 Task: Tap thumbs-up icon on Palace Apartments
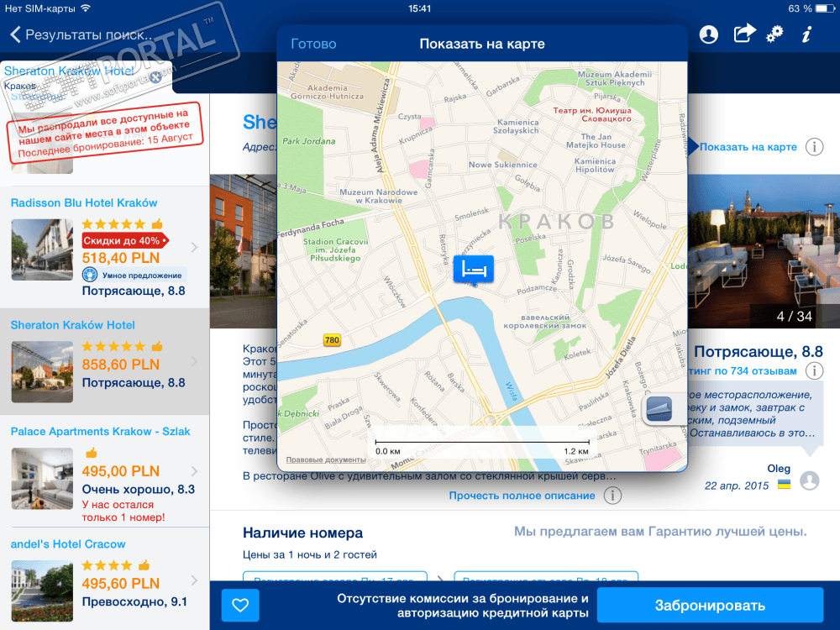[92, 454]
